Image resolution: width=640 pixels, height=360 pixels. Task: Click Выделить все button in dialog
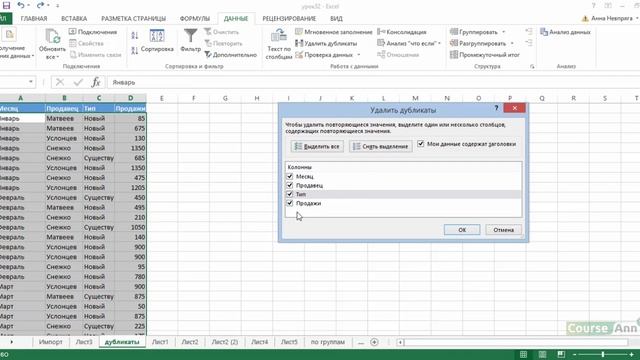coord(317,147)
